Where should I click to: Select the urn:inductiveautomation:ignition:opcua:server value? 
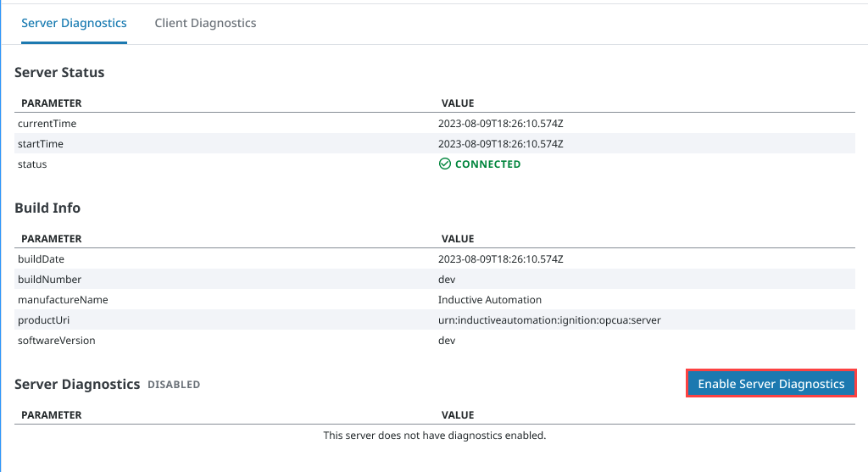point(549,320)
